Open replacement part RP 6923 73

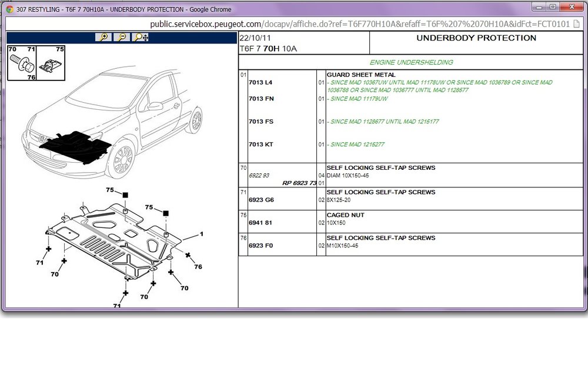click(x=299, y=183)
